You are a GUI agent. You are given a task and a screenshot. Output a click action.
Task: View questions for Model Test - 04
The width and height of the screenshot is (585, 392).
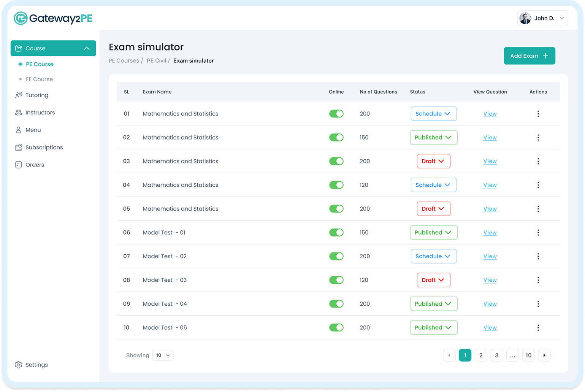click(490, 303)
